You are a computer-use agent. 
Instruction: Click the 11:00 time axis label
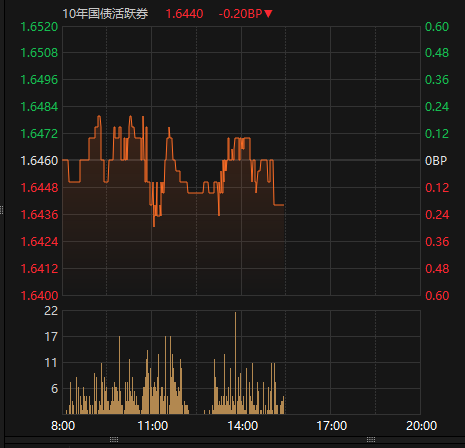pos(153,426)
